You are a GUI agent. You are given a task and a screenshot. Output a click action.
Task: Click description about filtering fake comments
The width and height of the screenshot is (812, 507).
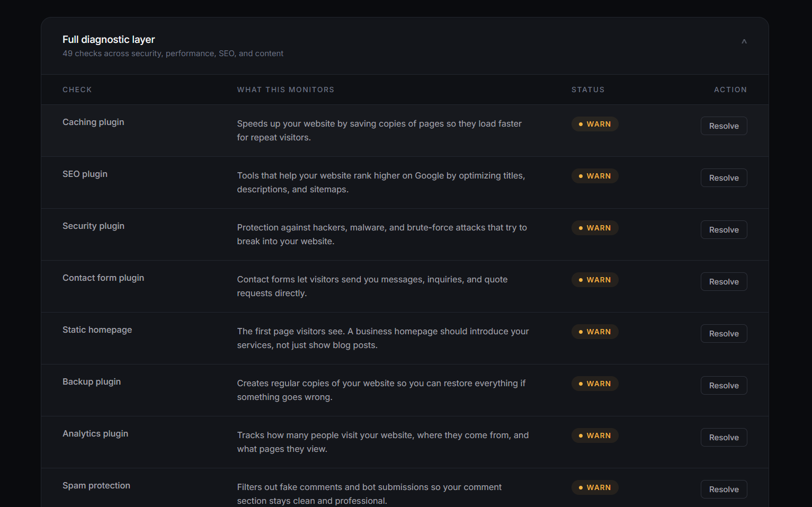369,494
